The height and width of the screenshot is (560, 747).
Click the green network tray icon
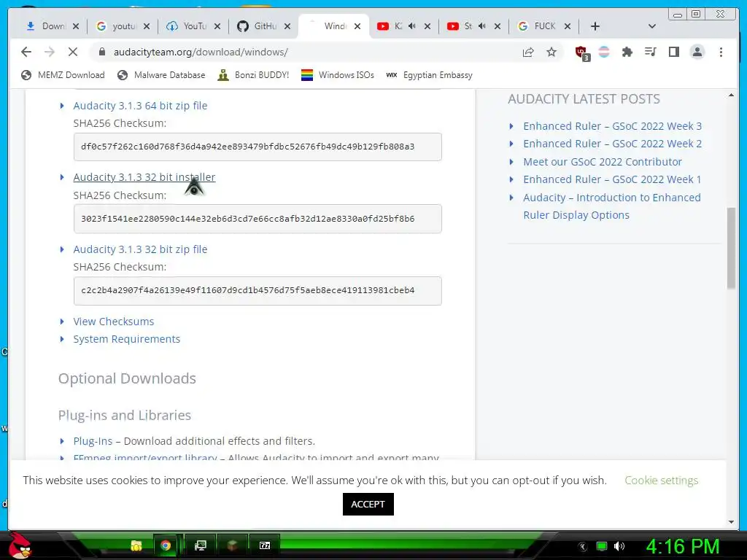(602, 546)
